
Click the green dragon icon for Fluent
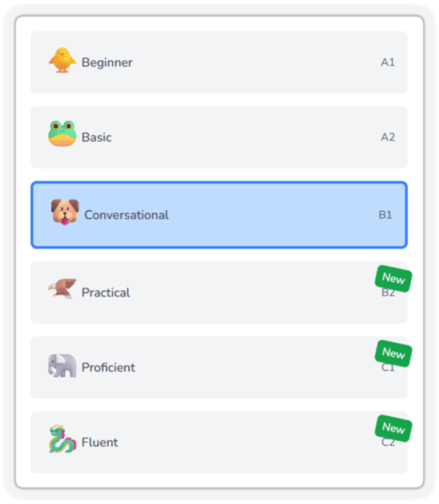tap(62, 439)
